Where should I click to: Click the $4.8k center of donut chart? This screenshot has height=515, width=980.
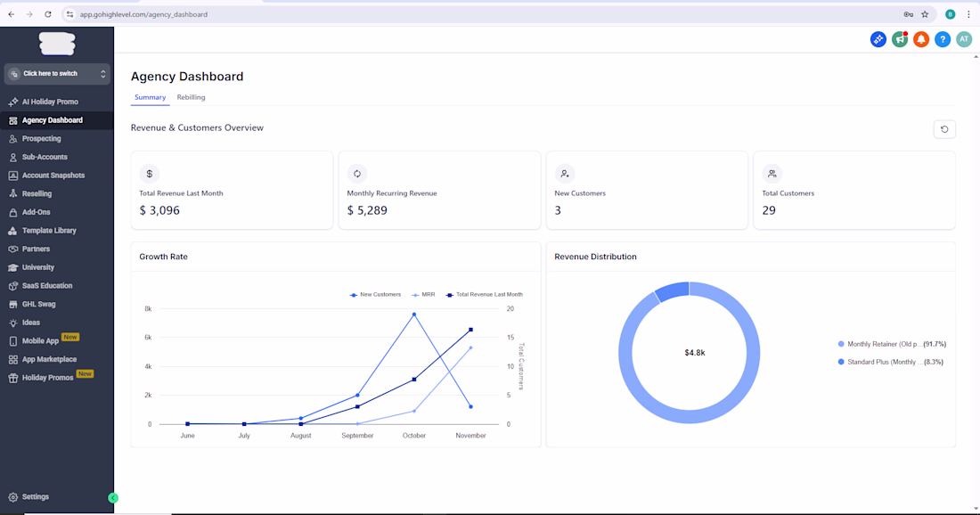point(694,353)
